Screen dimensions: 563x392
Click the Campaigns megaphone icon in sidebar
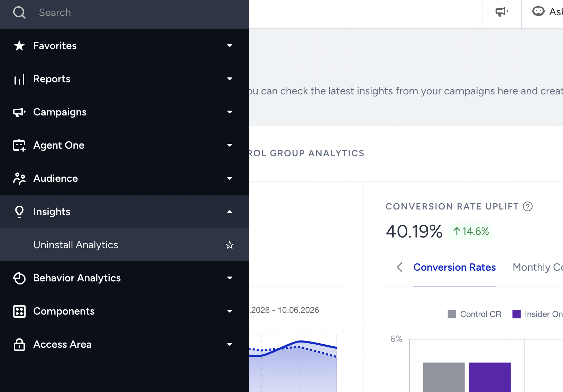(19, 112)
